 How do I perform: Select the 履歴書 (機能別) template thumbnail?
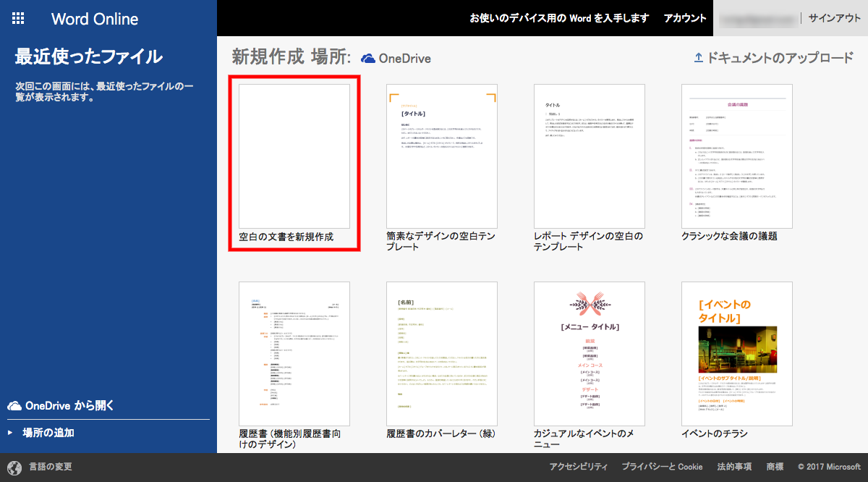294,354
